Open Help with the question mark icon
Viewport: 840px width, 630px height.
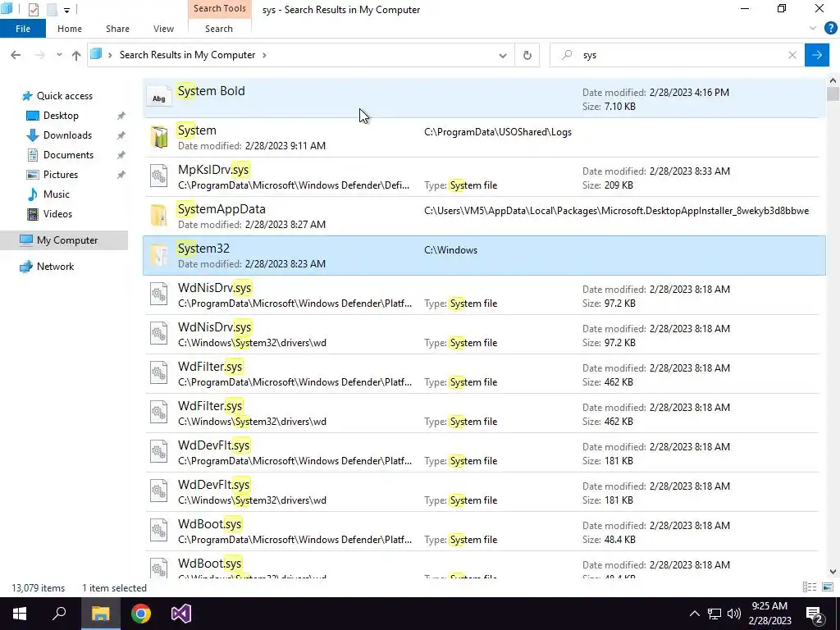[830, 28]
